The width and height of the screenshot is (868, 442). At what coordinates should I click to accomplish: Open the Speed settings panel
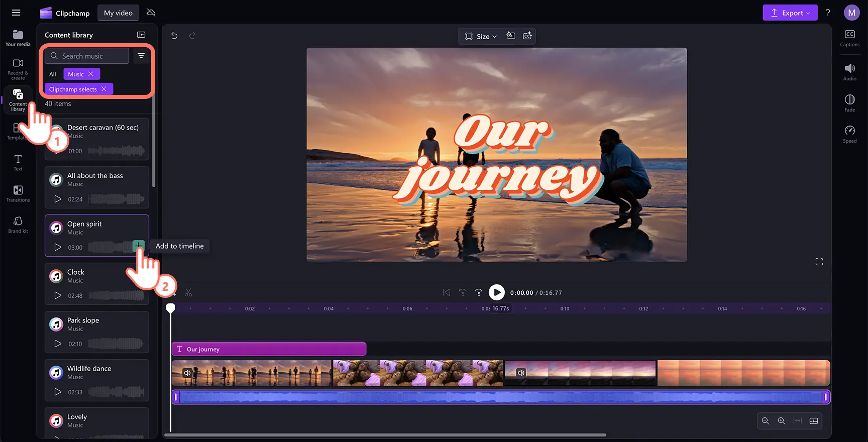pos(849,135)
